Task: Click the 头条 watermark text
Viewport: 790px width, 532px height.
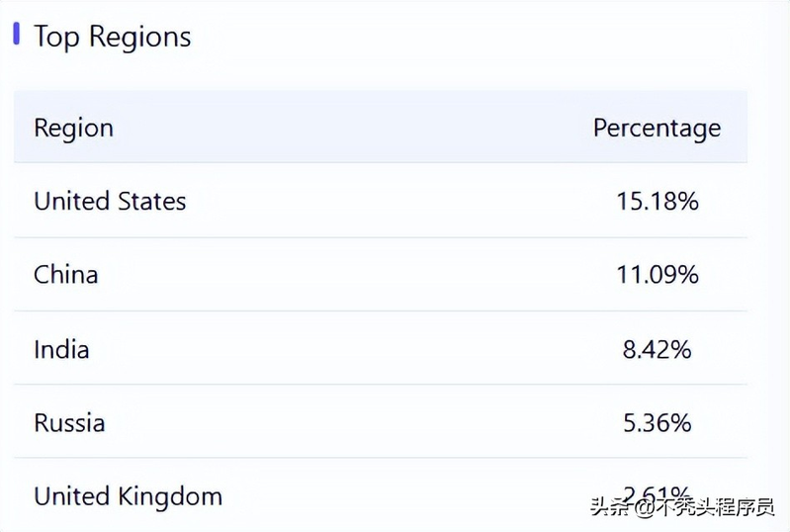Action: tap(611, 508)
